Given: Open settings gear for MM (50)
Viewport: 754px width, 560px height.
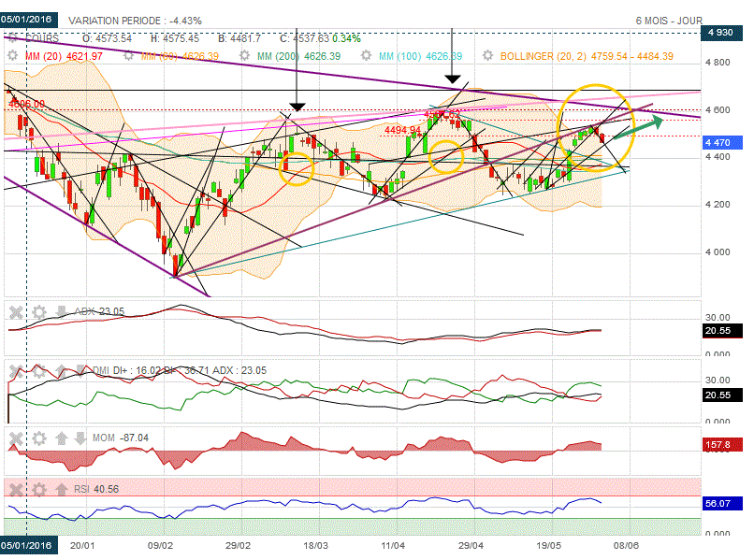Looking at the screenshot, I should 128,56.
